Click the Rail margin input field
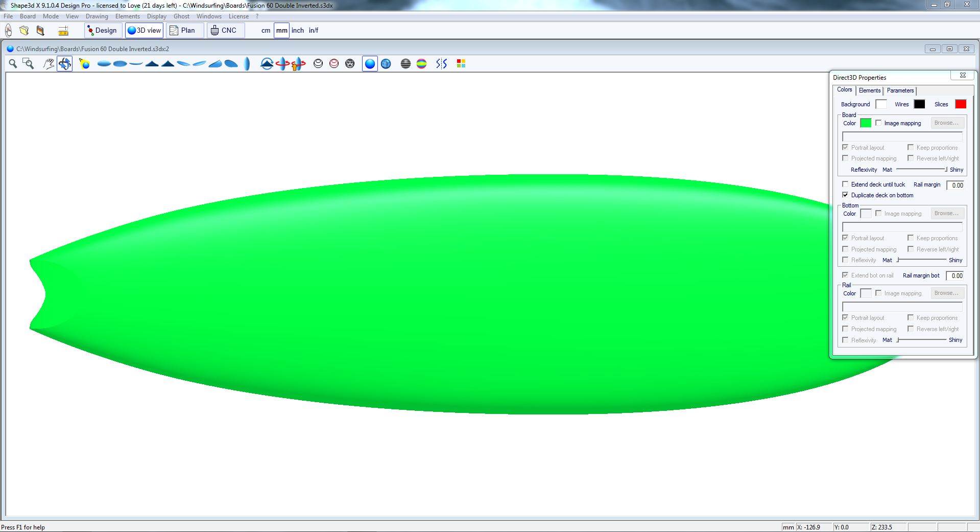The image size is (980, 532). (955, 185)
